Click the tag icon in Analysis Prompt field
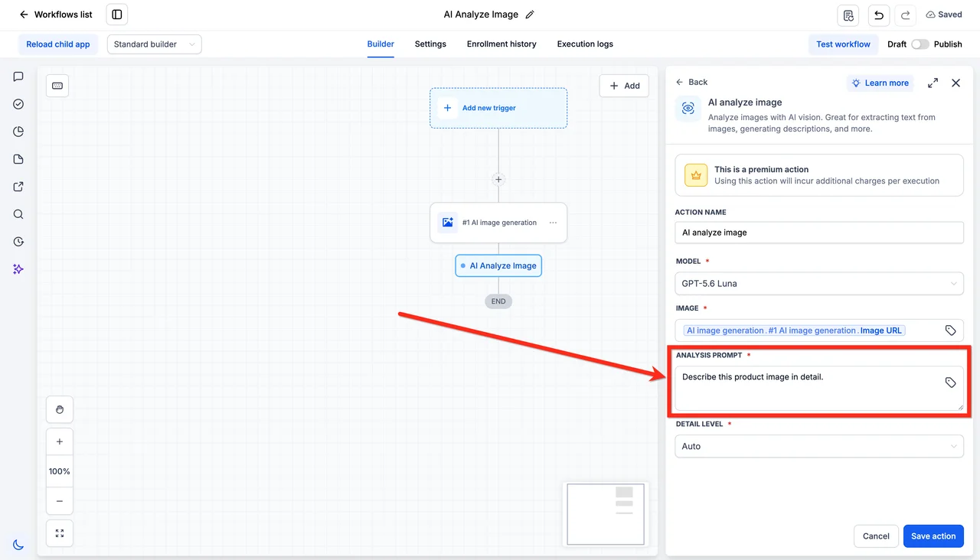 [x=950, y=383]
